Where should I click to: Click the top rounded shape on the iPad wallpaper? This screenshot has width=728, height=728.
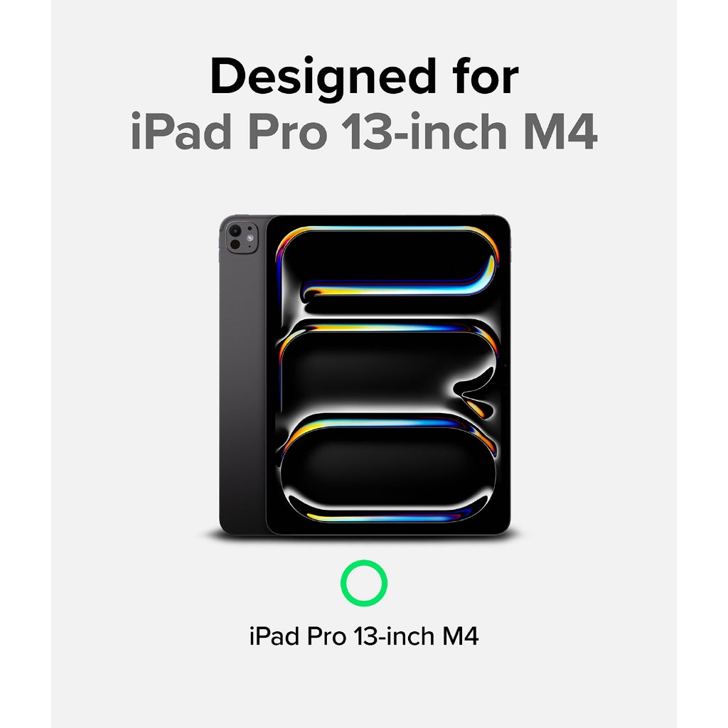(387, 264)
